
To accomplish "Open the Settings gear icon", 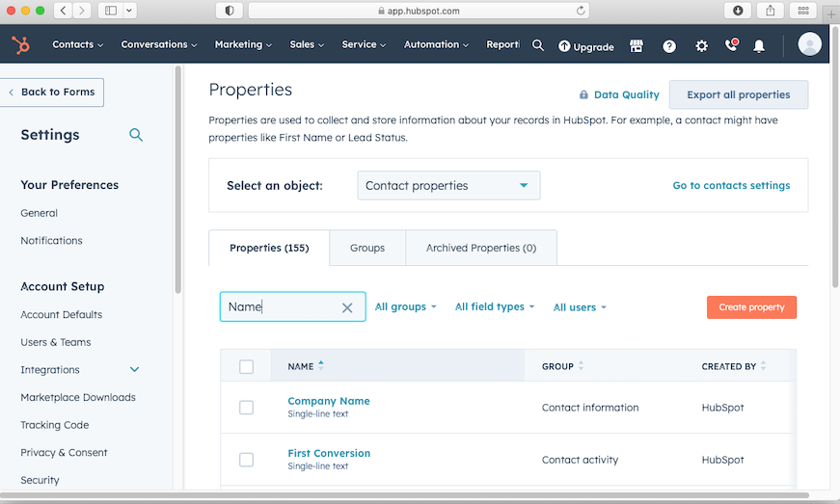I will (x=701, y=45).
